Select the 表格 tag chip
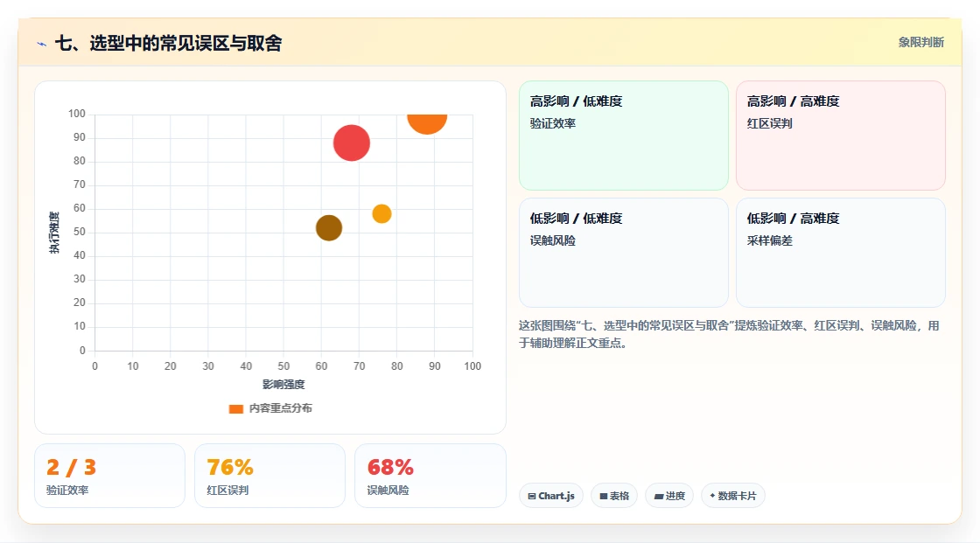The height and width of the screenshot is (543, 980). click(614, 496)
